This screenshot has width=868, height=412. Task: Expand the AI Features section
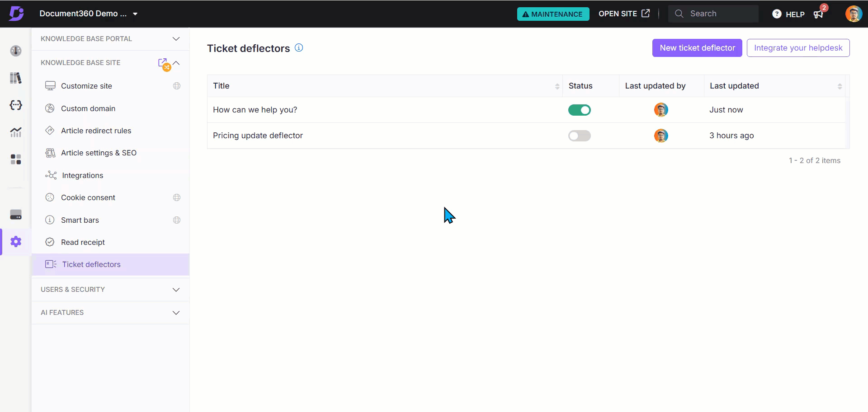click(x=110, y=313)
